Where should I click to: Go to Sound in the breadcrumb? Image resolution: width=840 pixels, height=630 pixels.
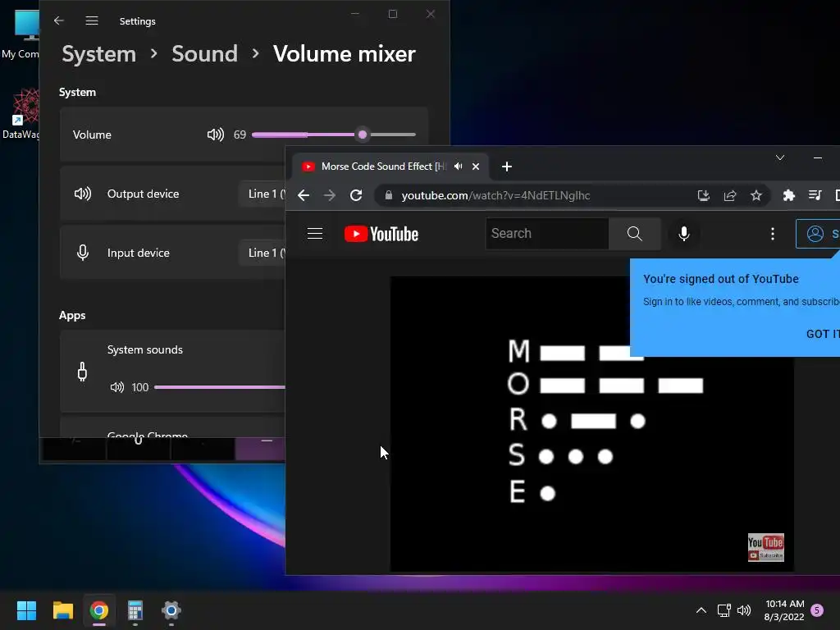click(204, 53)
